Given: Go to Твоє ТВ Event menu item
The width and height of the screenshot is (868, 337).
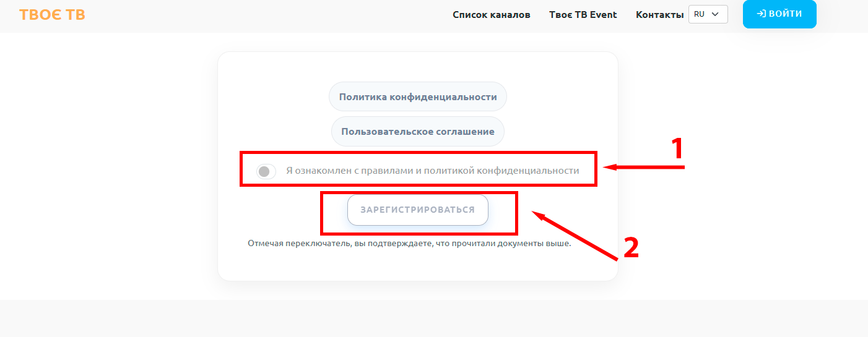Looking at the screenshot, I should (x=583, y=14).
